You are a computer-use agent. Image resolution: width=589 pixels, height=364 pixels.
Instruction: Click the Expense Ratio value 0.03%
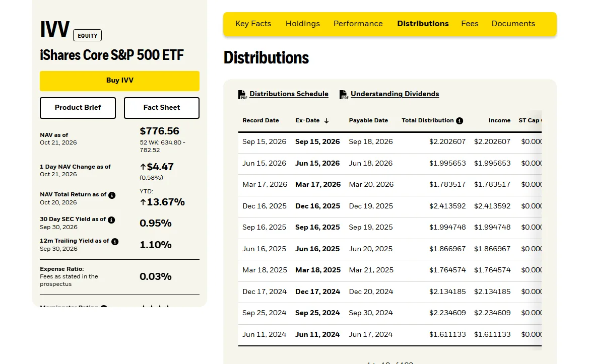coord(156,277)
